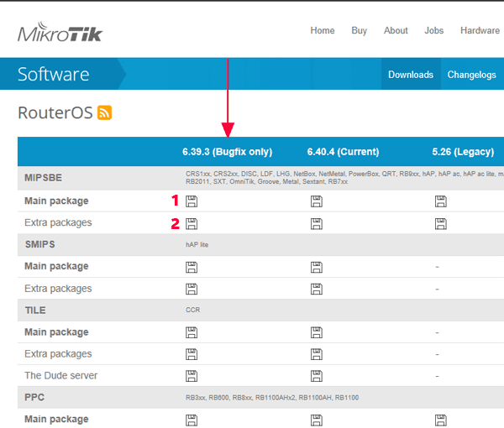Download MIPSBE Extra packages 6.39.3 Bugfix
504x428 pixels.
(192, 224)
